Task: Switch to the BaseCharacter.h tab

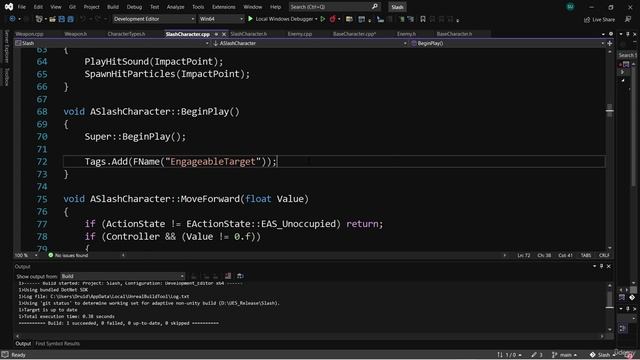Action: coord(454,34)
